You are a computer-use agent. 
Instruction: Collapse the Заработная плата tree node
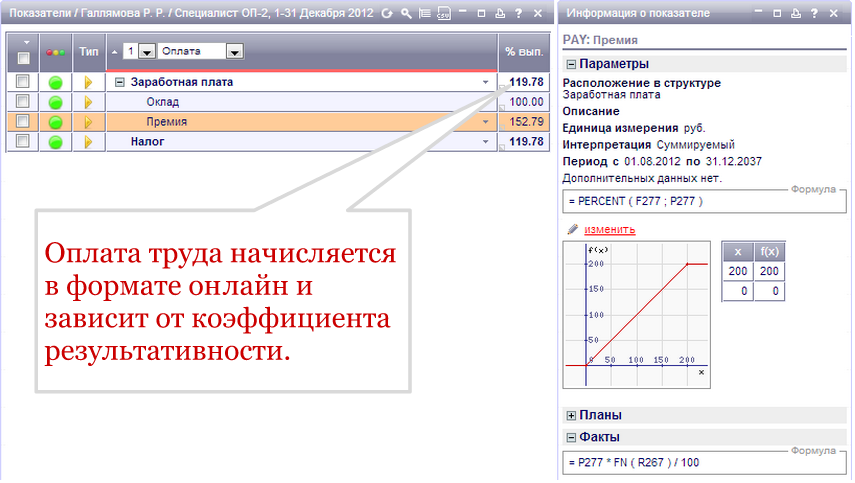(x=120, y=82)
